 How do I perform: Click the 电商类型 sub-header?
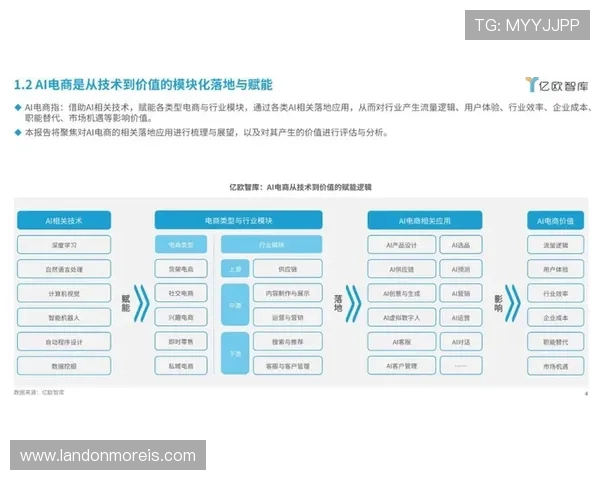pyautogui.click(x=181, y=245)
